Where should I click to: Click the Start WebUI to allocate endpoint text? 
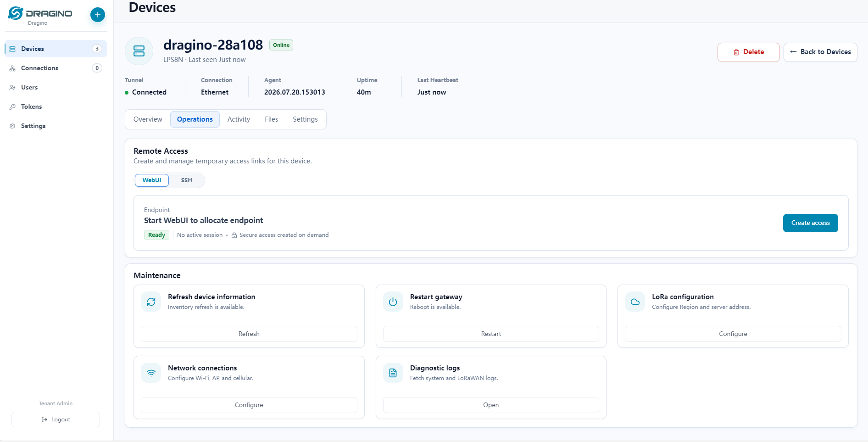[x=204, y=220]
